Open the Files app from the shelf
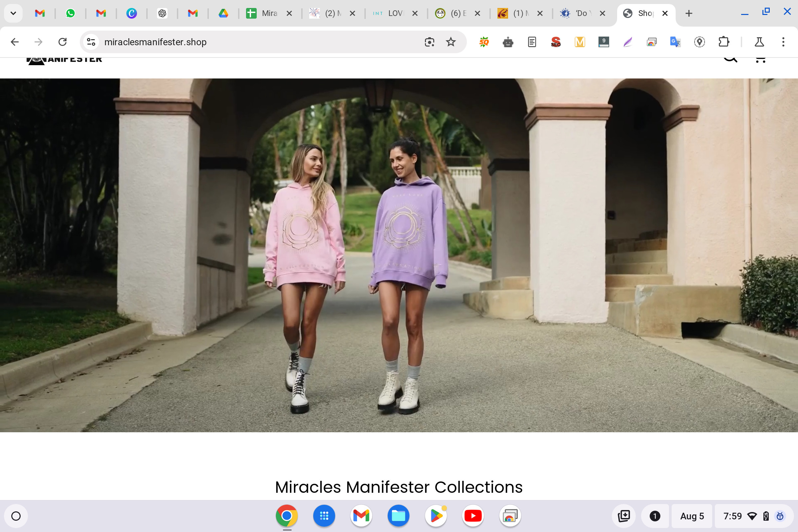This screenshot has width=798, height=532. click(x=398, y=516)
